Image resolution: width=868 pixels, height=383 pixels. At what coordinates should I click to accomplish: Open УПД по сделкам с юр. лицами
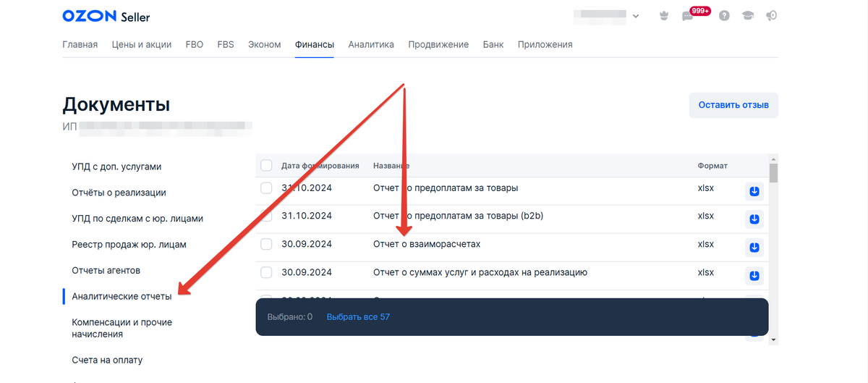point(137,219)
